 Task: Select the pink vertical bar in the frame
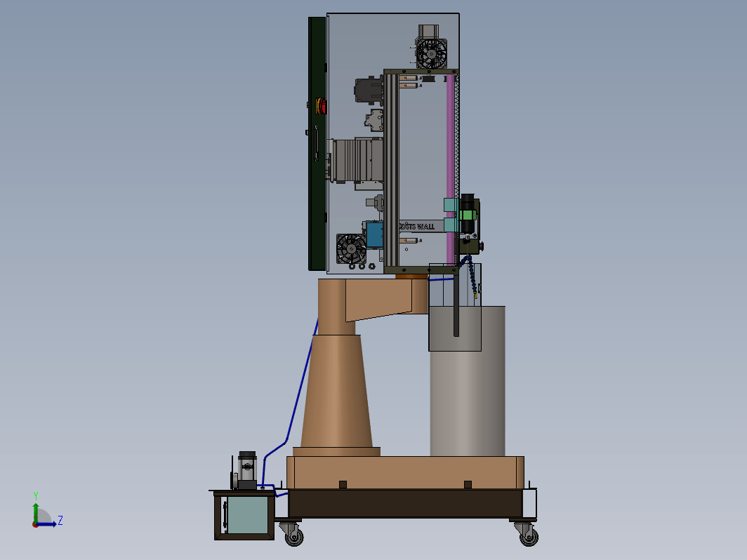click(450, 170)
